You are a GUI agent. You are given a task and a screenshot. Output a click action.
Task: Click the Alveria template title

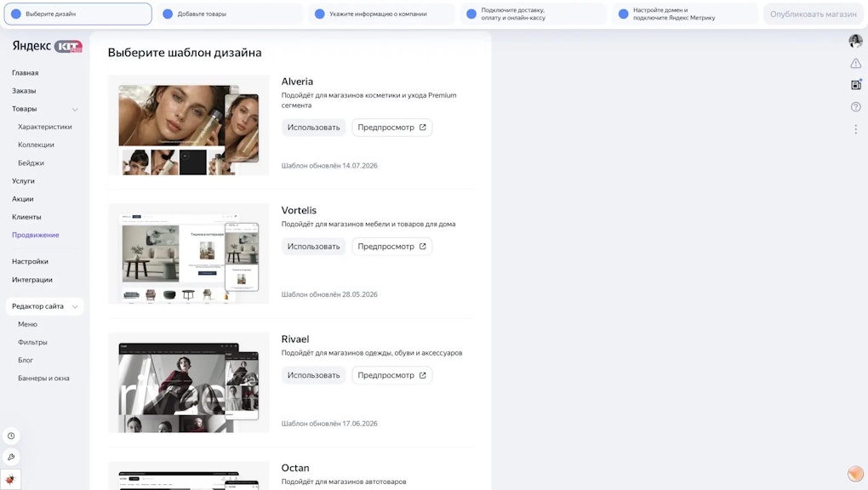[297, 82]
